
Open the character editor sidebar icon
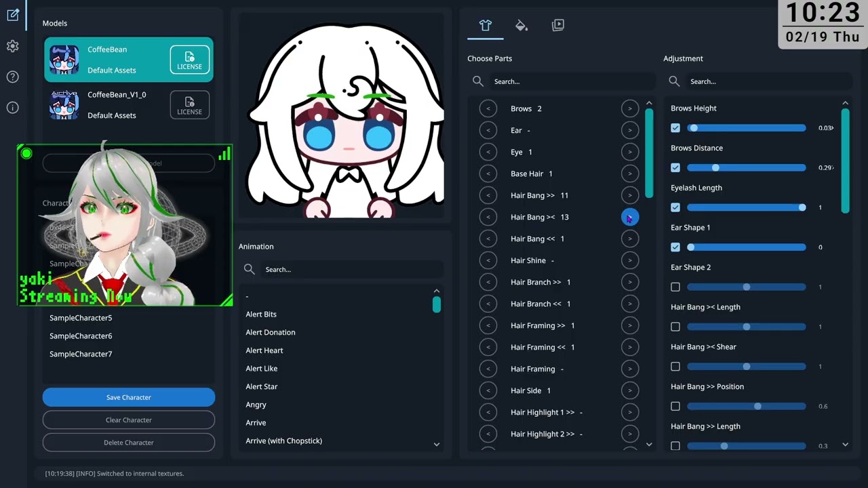click(13, 15)
